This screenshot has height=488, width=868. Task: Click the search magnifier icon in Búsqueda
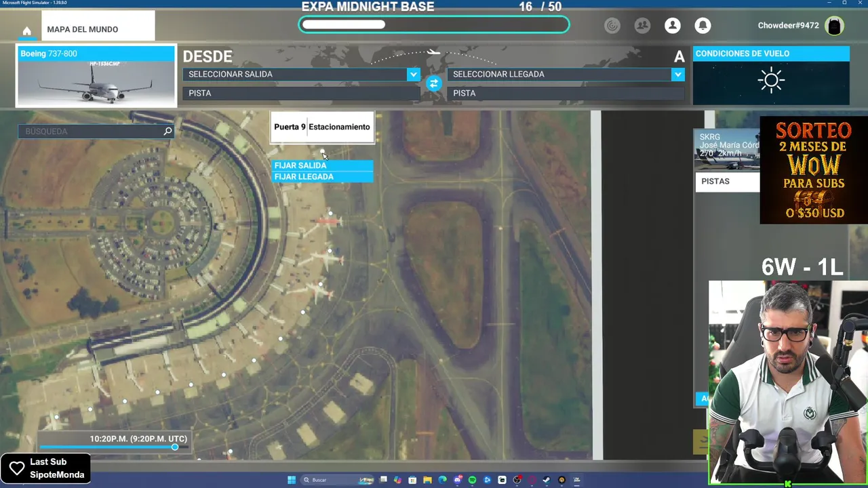pos(167,131)
